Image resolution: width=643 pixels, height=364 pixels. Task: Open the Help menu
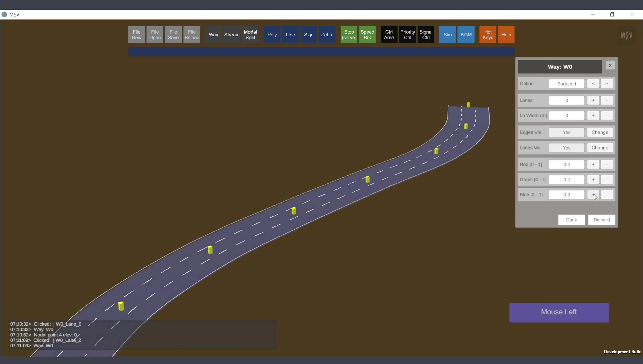pyautogui.click(x=506, y=35)
